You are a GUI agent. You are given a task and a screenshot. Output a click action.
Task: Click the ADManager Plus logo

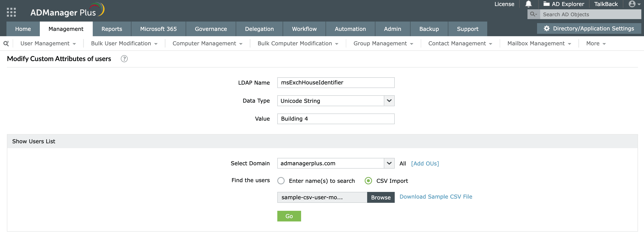(x=67, y=10)
